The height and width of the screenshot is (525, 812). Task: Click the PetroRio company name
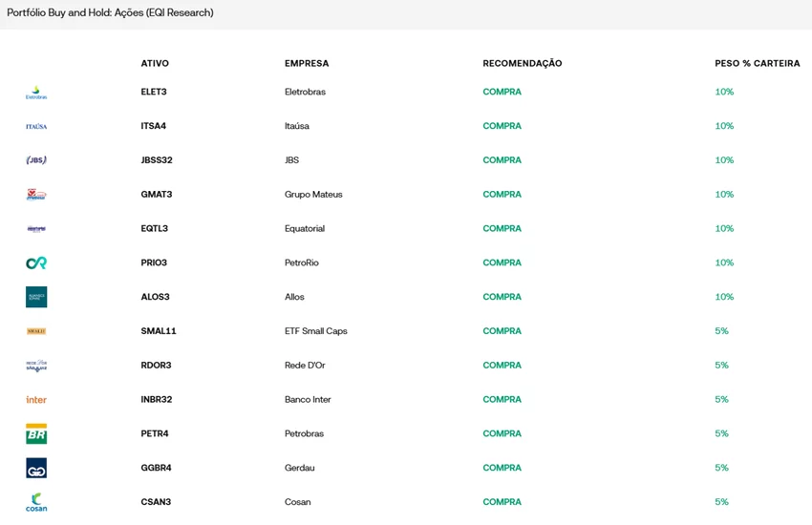(x=301, y=262)
